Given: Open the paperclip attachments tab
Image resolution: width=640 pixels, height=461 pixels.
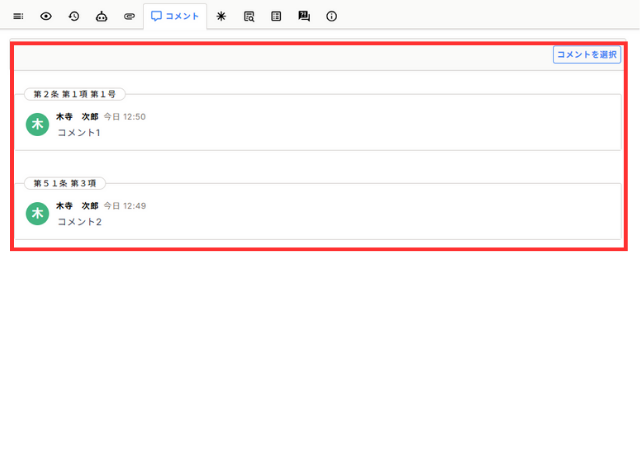Looking at the screenshot, I should point(129,16).
